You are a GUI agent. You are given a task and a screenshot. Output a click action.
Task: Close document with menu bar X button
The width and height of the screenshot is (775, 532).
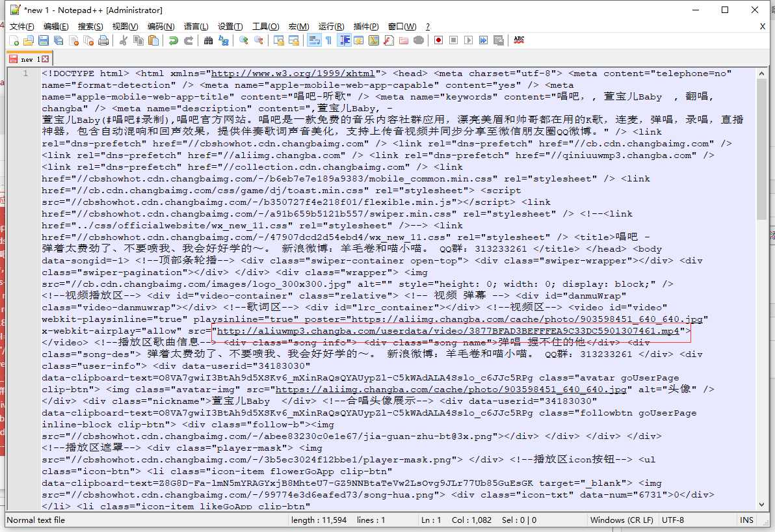(x=762, y=26)
